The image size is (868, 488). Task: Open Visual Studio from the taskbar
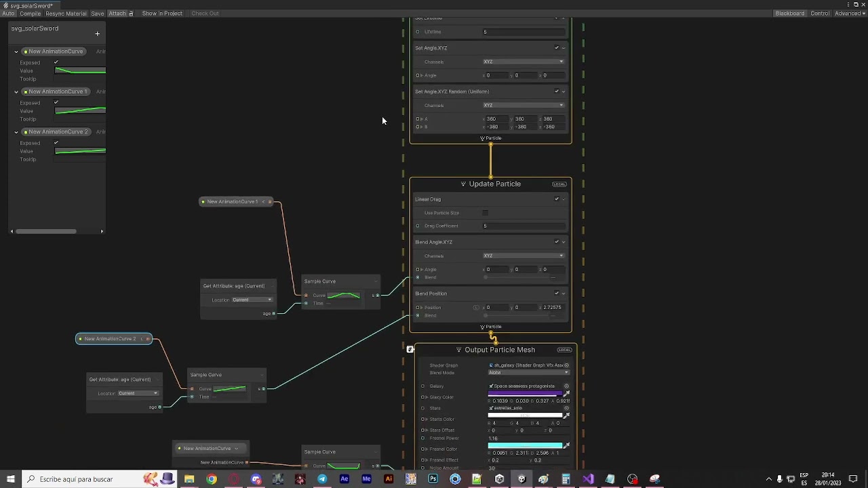click(588, 479)
